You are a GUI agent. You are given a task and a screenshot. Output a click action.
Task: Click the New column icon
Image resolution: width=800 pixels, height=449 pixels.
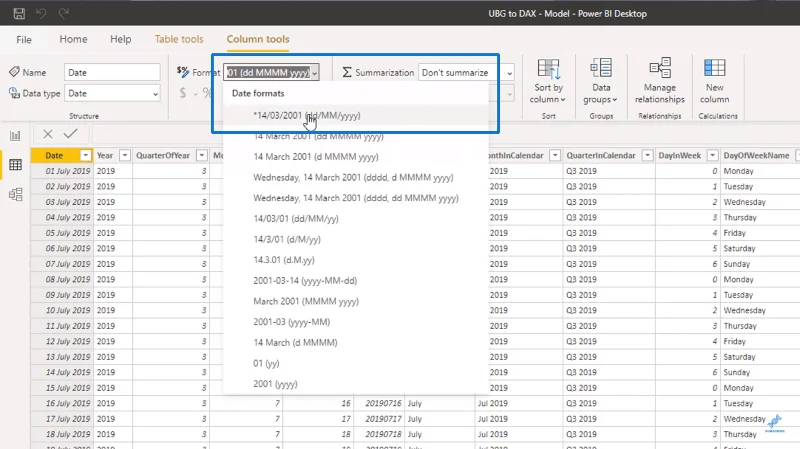click(714, 68)
